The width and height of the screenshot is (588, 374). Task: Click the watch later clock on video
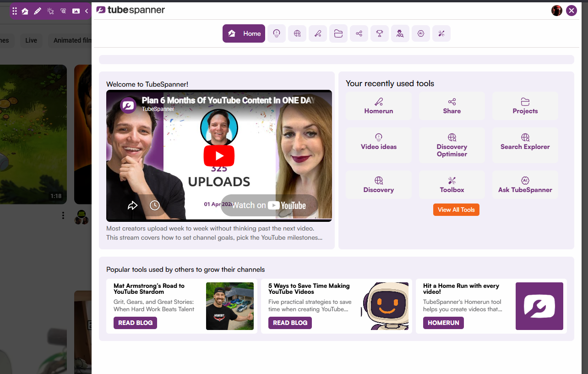click(x=155, y=205)
